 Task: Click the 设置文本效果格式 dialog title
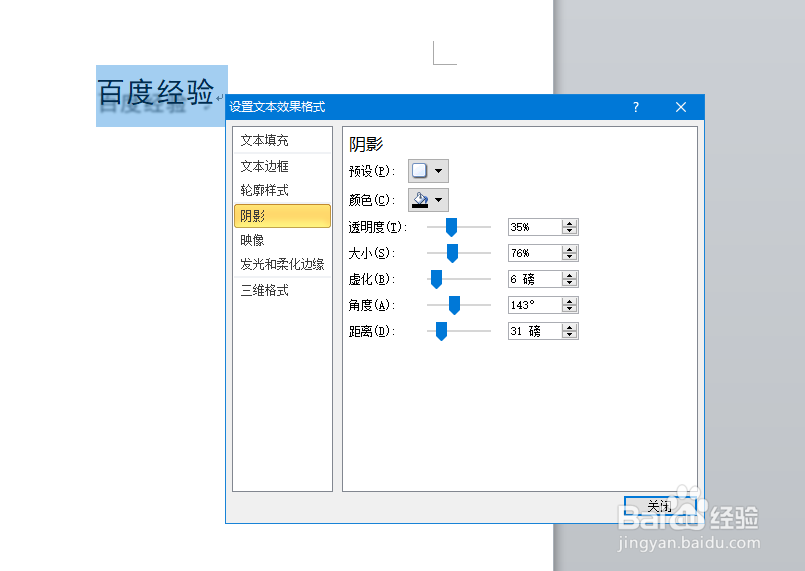click(277, 107)
